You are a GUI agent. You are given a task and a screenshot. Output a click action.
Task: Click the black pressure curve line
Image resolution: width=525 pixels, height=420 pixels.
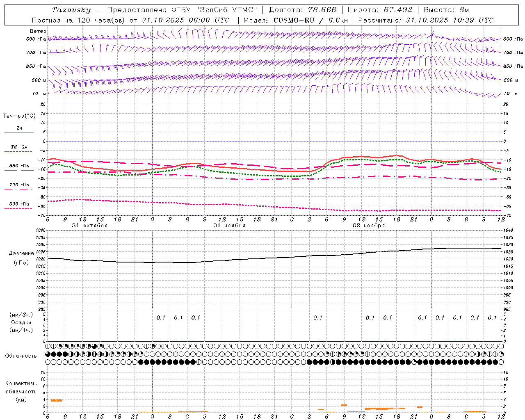[x=275, y=258]
